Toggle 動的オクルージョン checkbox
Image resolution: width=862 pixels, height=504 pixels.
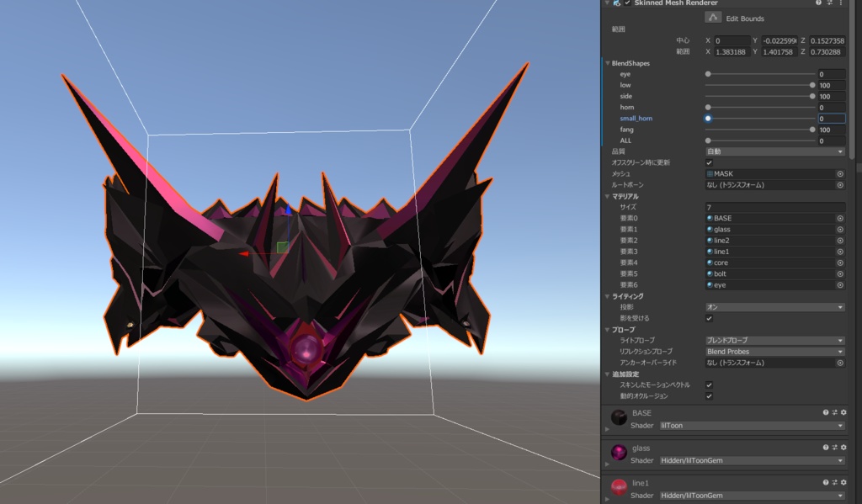[709, 395]
